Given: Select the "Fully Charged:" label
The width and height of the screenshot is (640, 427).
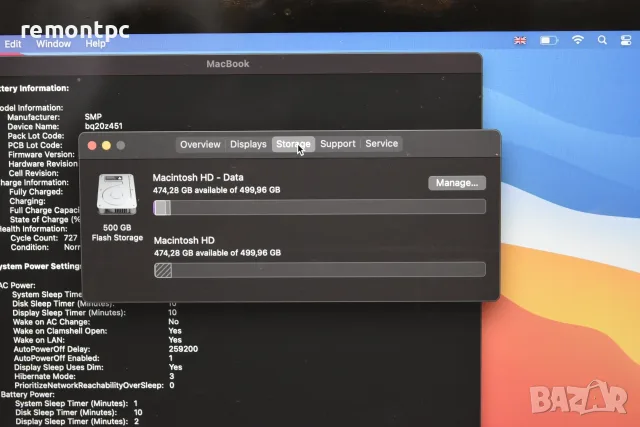Looking at the screenshot, I should [36, 192].
